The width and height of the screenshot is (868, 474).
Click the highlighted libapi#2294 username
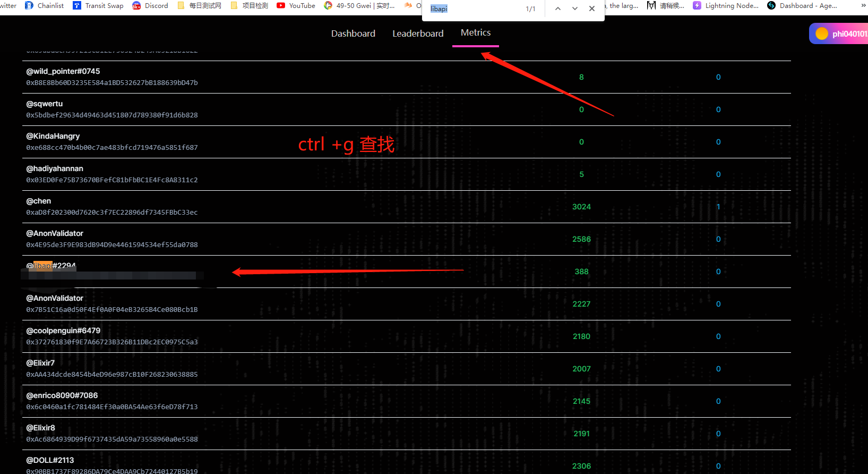pyautogui.click(x=51, y=266)
